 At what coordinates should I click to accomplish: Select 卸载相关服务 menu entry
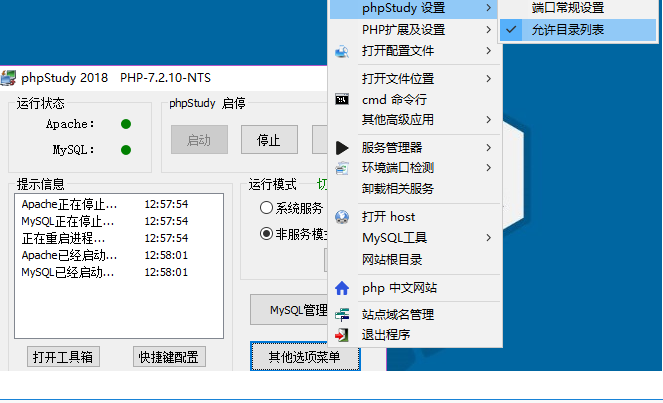[415, 189]
